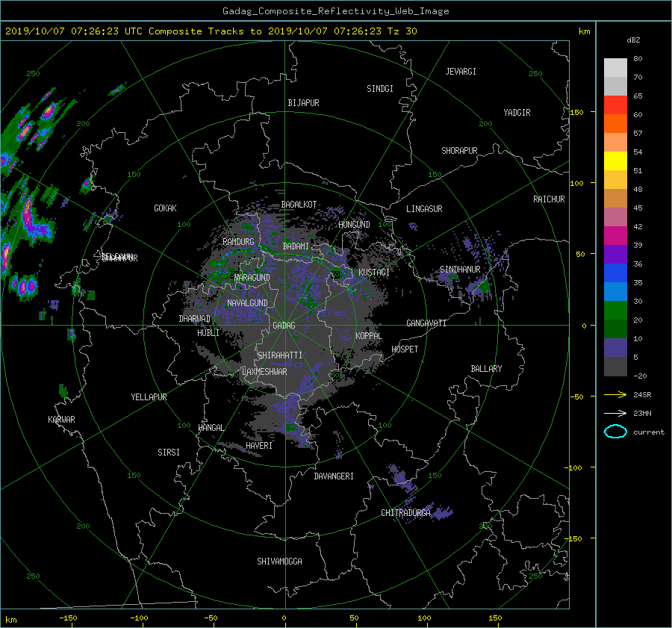Click the SHORAPUR city label
Viewport: 672px width, 628px height.
(459, 151)
